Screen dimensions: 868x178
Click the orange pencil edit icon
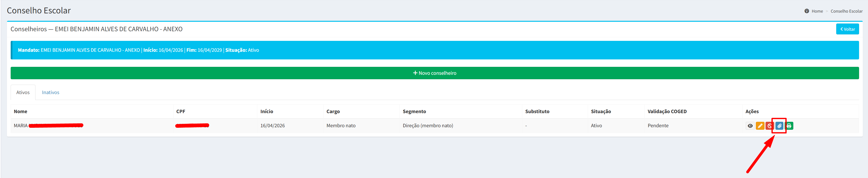[760, 126]
